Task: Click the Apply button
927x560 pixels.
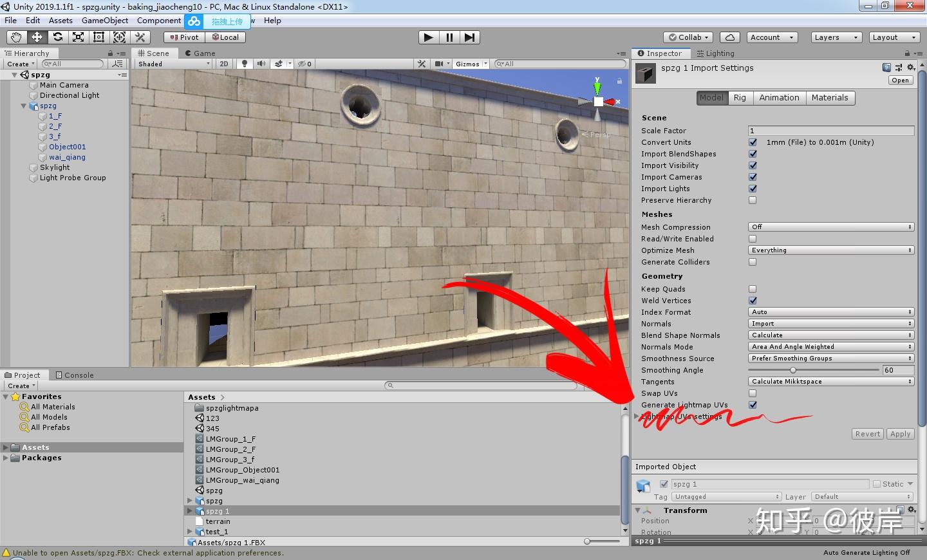Action: click(x=900, y=434)
